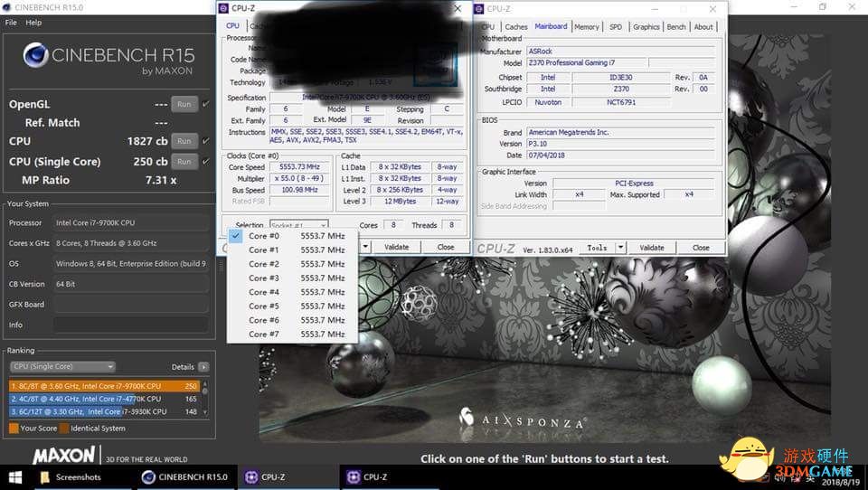
Task: Click the taskbar date 2018/8/19
Action: tap(840, 482)
